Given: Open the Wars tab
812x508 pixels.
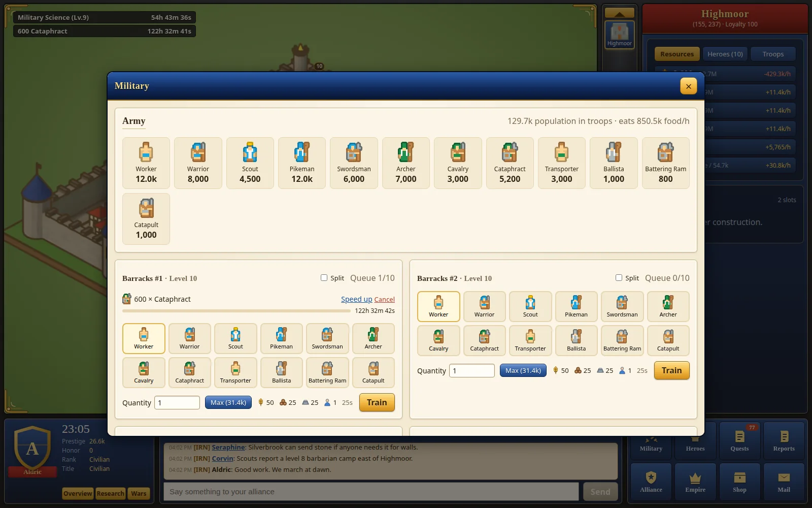Looking at the screenshot, I should tap(139, 493).
